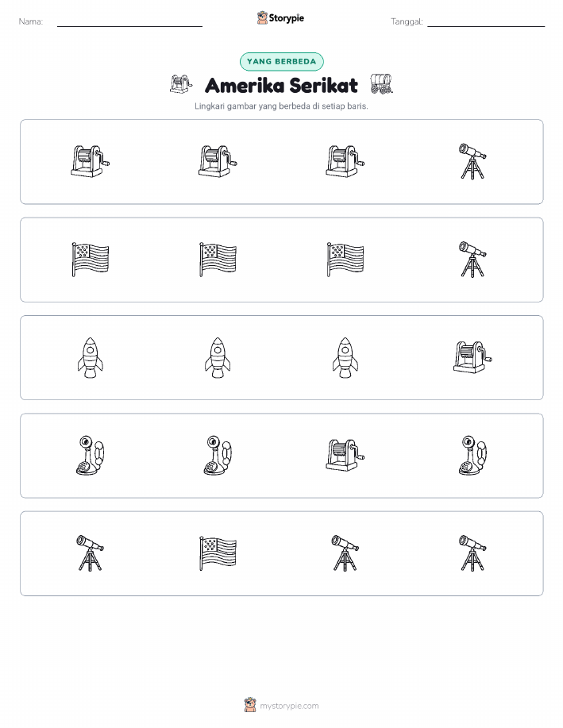
Task: Click the pencil sharpener icon left of title
Action: [181, 84]
